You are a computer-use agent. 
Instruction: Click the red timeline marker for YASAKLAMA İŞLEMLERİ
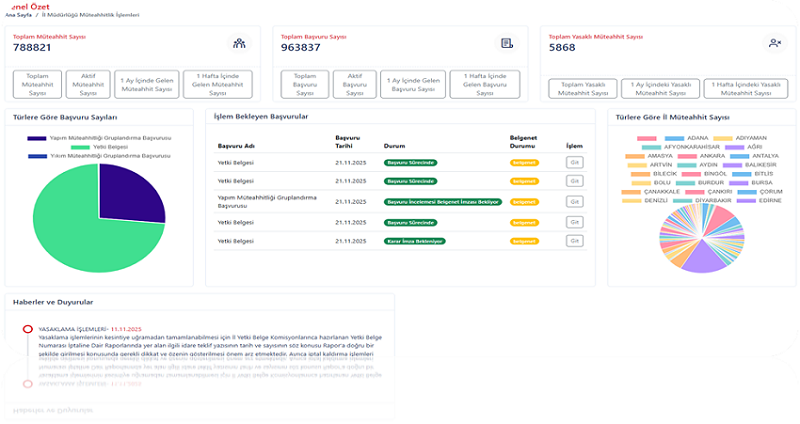(27, 328)
